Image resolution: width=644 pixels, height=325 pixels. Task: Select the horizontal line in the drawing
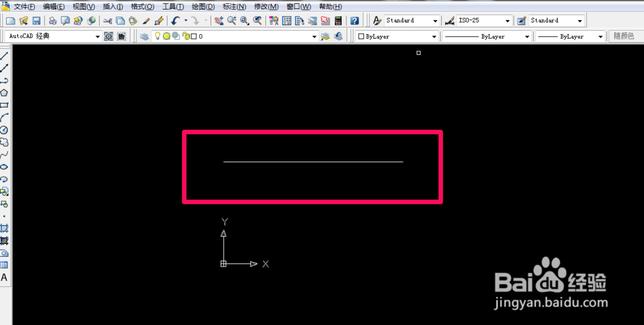(313, 162)
